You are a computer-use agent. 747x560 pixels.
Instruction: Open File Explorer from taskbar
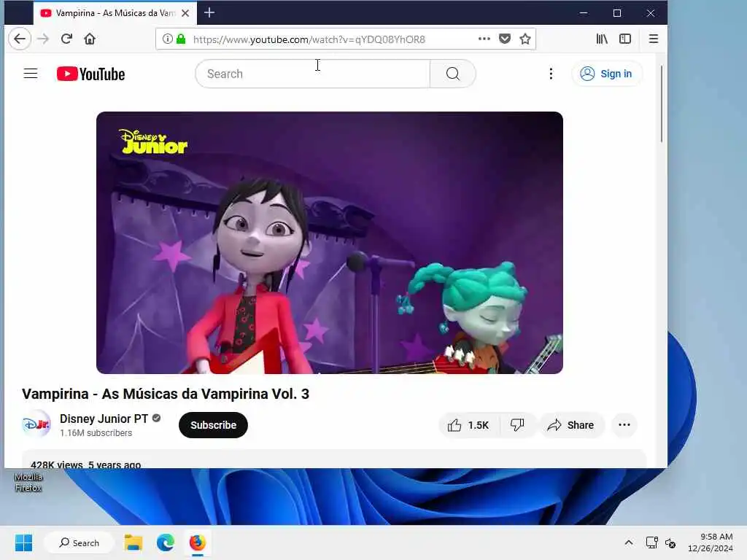pos(133,542)
